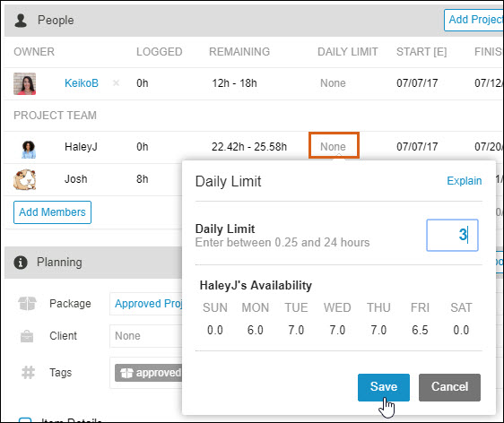The height and width of the screenshot is (423, 504).
Task: Click KeikoB's profile photo
Action: point(25,83)
